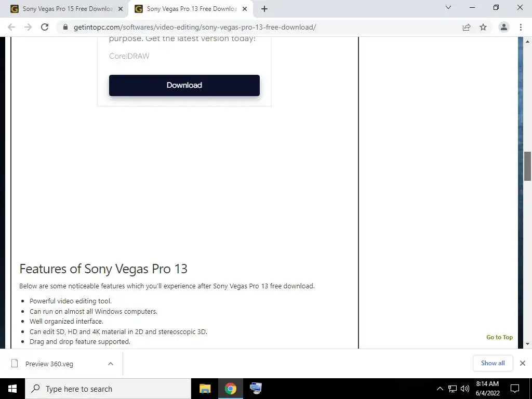
Task: Click the Go to Top link
Action: (x=499, y=337)
